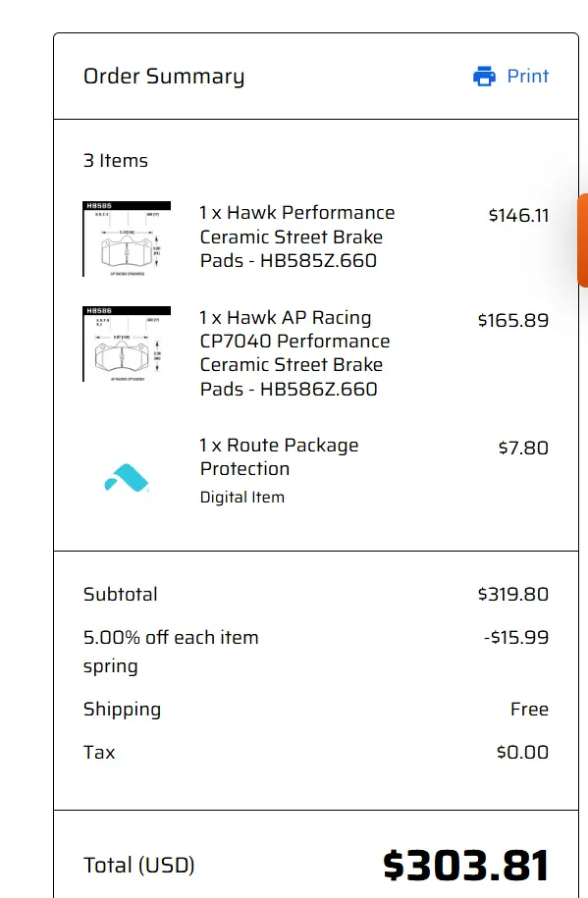Open the Print link text
The height and width of the screenshot is (898, 588).
point(528,77)
